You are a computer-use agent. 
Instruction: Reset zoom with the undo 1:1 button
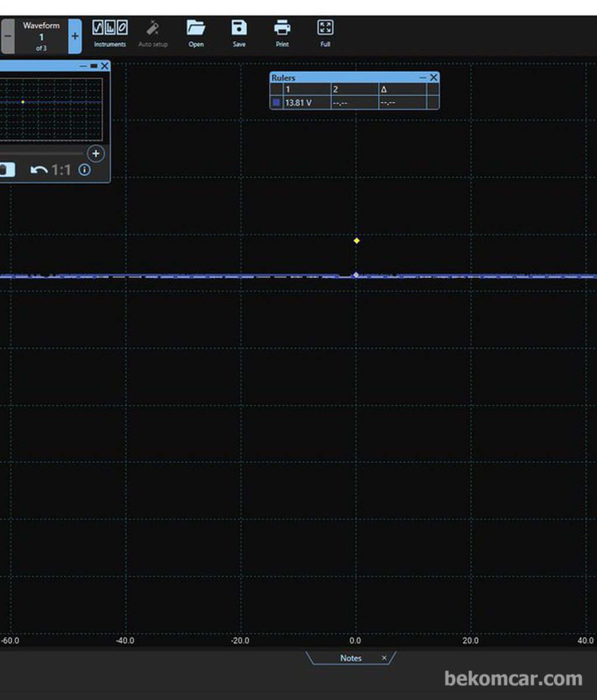pyautogui.click(x=50, y=170)
